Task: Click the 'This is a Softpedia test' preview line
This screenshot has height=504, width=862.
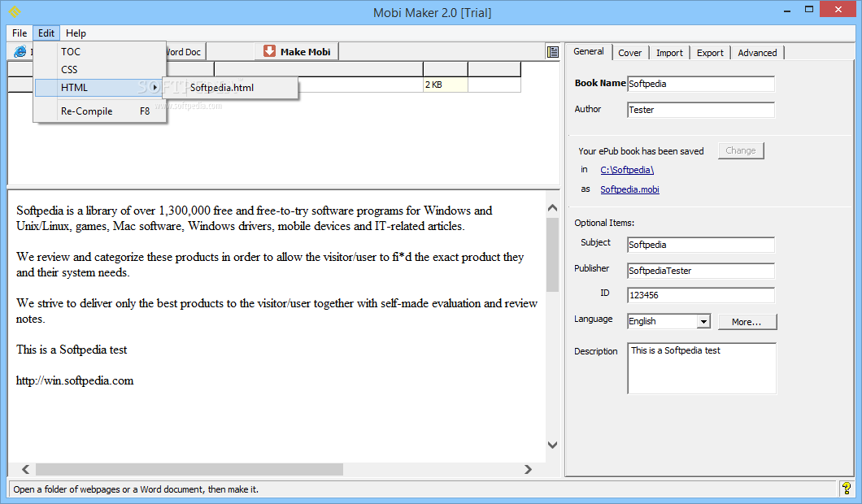Action: (72, 350)
